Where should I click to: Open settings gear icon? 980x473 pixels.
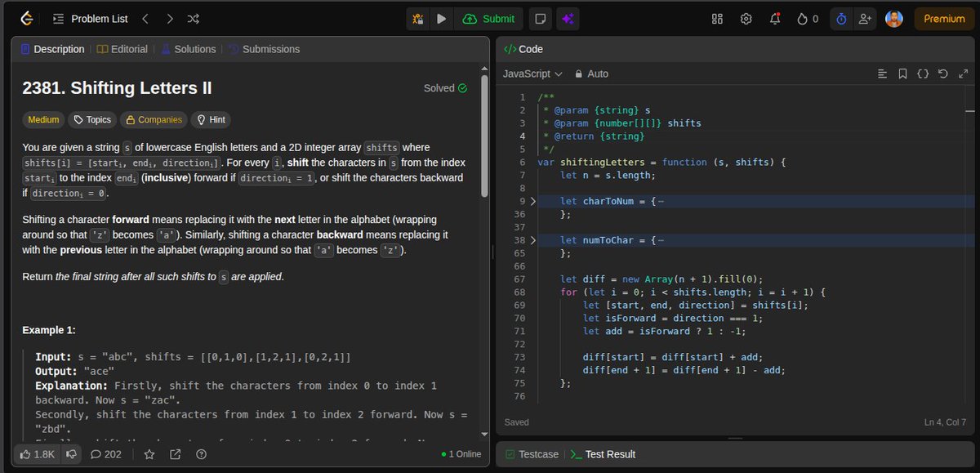pyautogui.click(x=746, y=19)
